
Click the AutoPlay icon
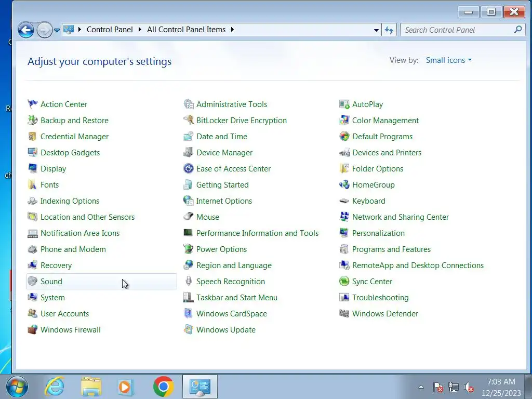(344, 104)
